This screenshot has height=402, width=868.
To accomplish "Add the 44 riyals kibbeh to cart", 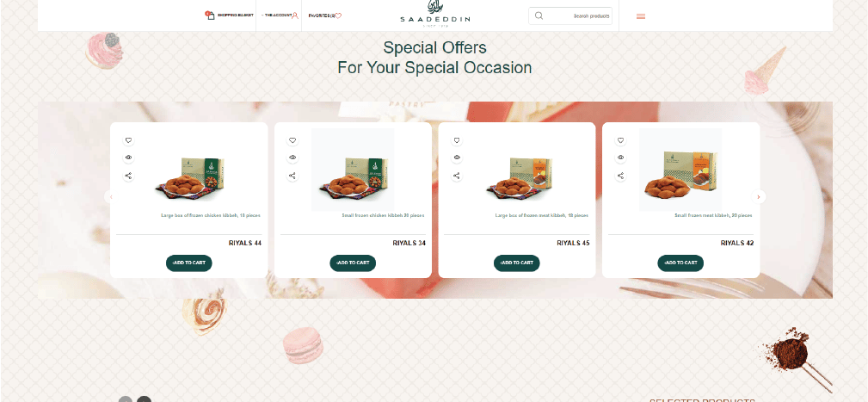I will [x=188, y=263].
